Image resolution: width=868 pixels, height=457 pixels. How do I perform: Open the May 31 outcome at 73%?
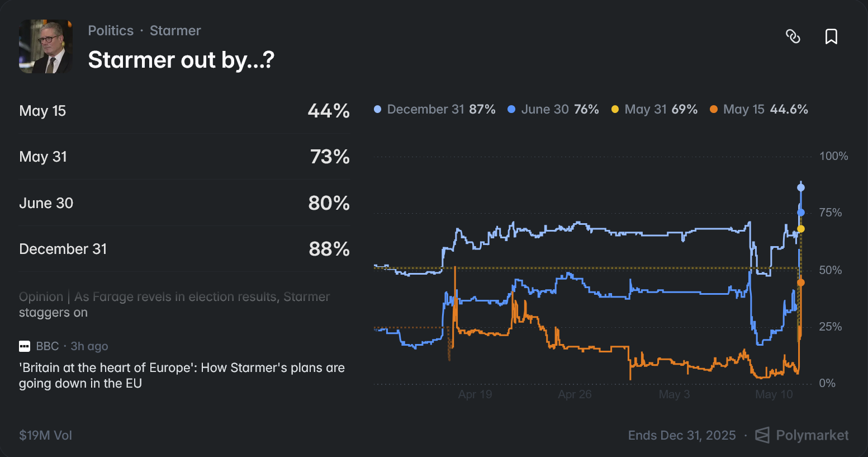click(184, 157)
